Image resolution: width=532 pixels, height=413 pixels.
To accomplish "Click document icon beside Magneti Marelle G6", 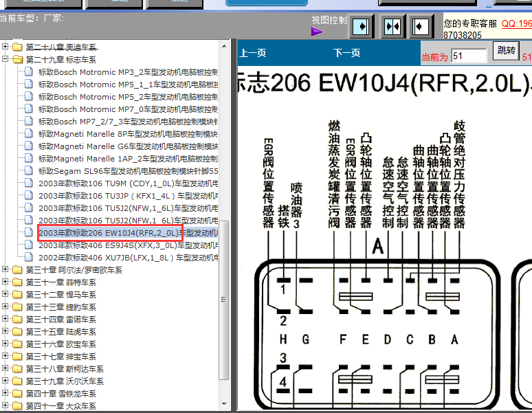I will [29, 146].
